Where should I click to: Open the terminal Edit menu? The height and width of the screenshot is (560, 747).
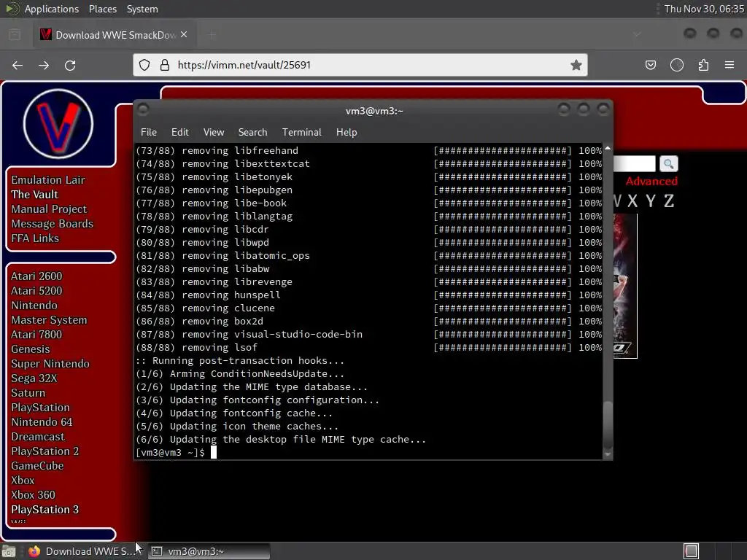coord(180,133)
